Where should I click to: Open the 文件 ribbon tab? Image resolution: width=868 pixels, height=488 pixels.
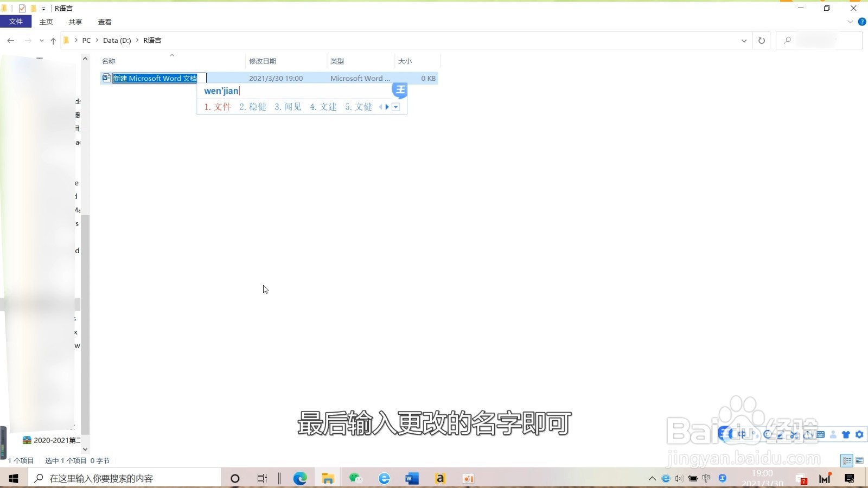16,22
